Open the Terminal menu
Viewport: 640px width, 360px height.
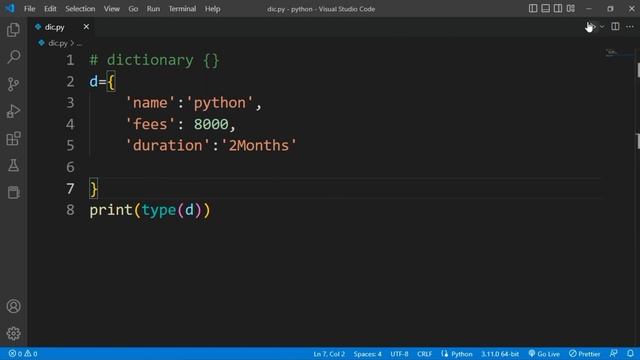[x=182, y=9]
